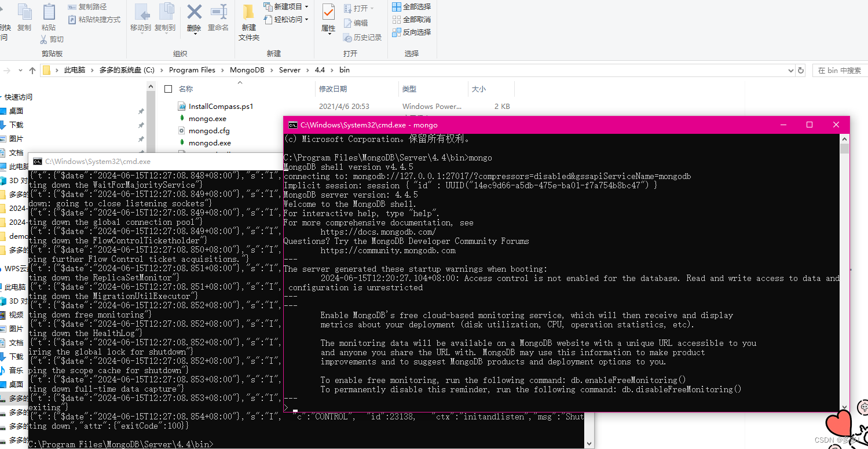Click 全部选择 (Select all)

coord(412,7)
